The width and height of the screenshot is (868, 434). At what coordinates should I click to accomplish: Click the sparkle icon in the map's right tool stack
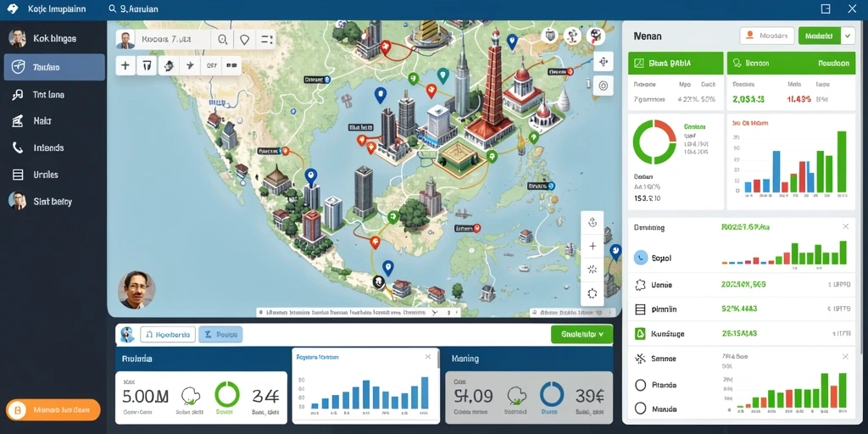[x=593, y=270]
